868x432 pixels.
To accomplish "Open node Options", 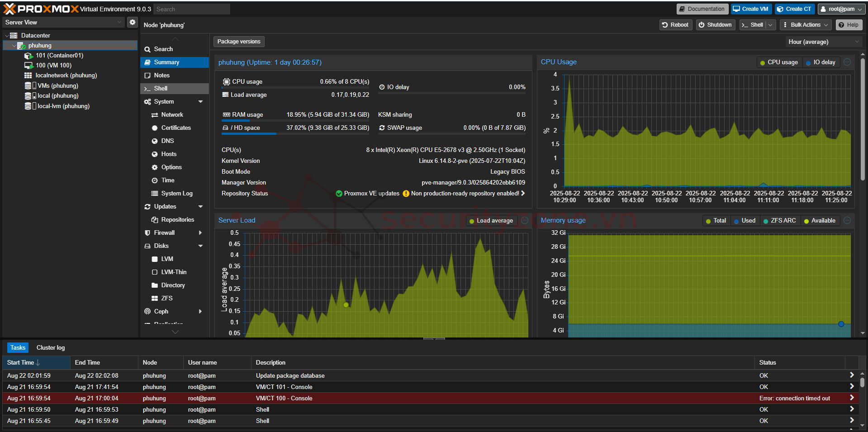I will click(x=175, y=167).
